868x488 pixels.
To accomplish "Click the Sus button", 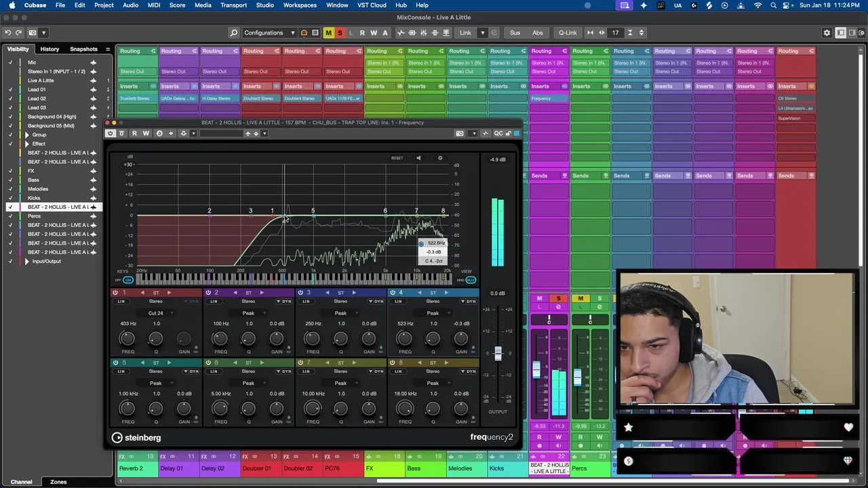I will (515, 33).
